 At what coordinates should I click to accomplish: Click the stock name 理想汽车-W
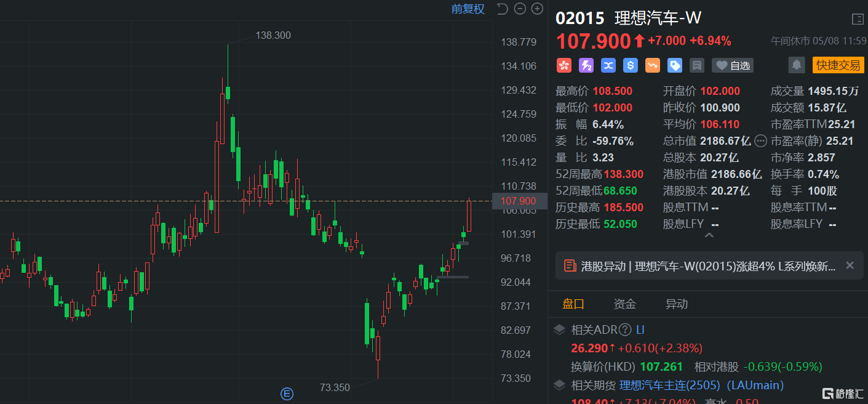pyautogui.click(x=658, y=18)
